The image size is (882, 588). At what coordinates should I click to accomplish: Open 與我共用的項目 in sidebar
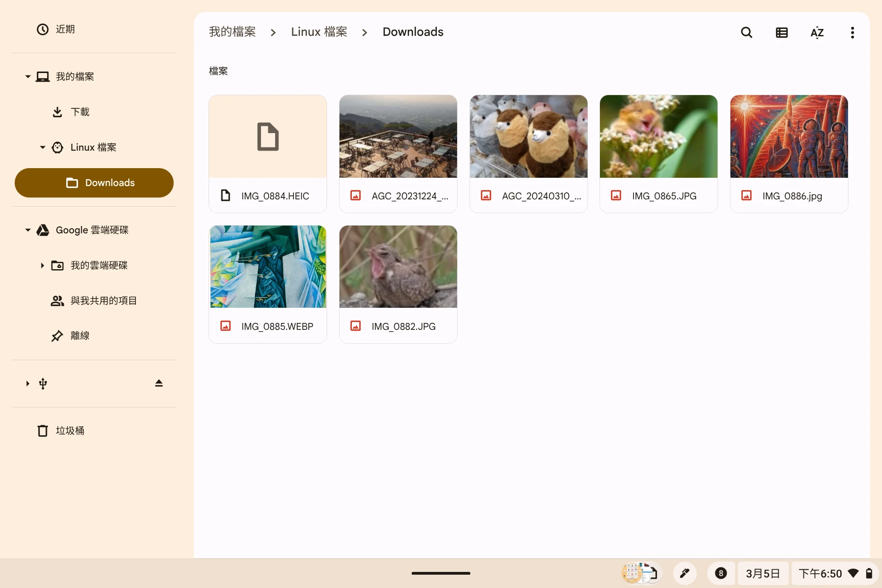[103, 301]
